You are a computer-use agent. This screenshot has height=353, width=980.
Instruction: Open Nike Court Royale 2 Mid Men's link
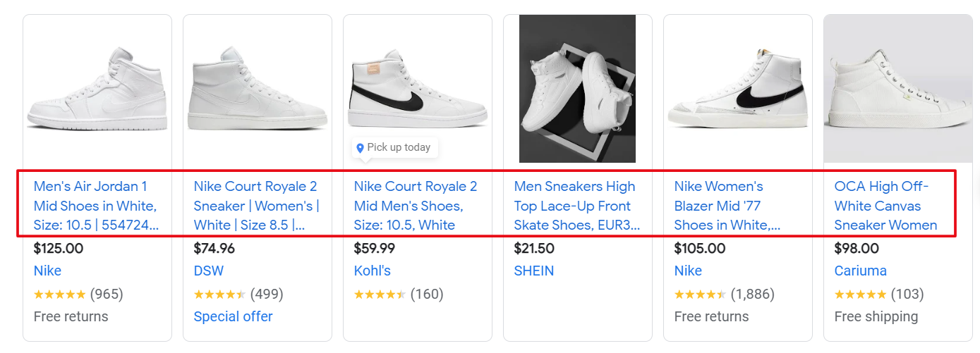tap(416, 206)
